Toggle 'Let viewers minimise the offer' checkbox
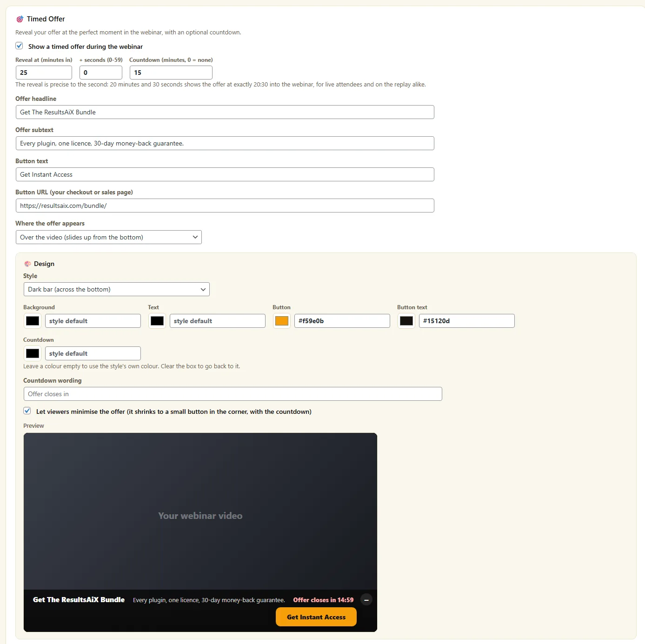The height and width of the screenshot is (644, 645). point(27,411)
